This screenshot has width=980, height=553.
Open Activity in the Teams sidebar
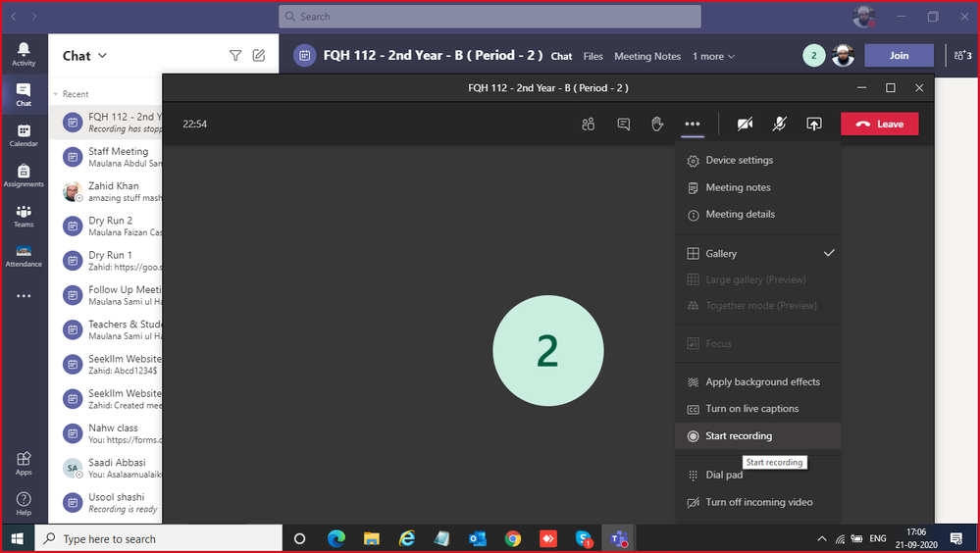pyautogui.click(x=24, y=54)
